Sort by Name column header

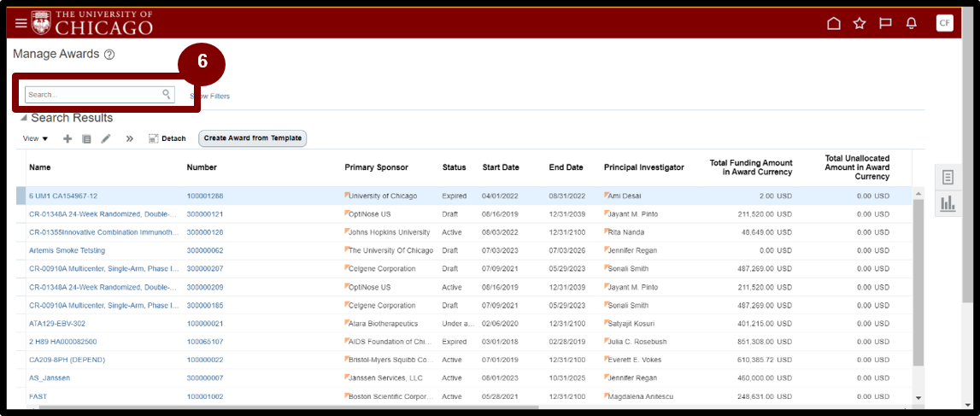(x=40, y=167)
